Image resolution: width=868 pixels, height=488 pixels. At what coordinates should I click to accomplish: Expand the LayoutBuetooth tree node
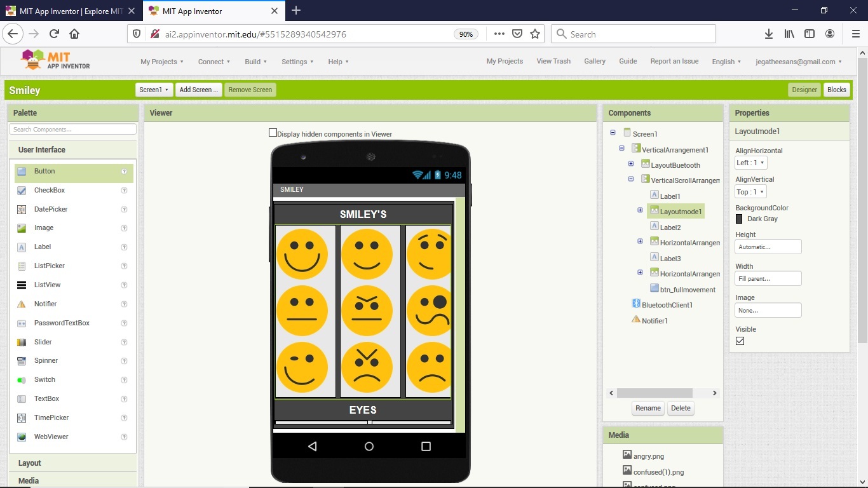pyautogui.click(x=631, y=164)
